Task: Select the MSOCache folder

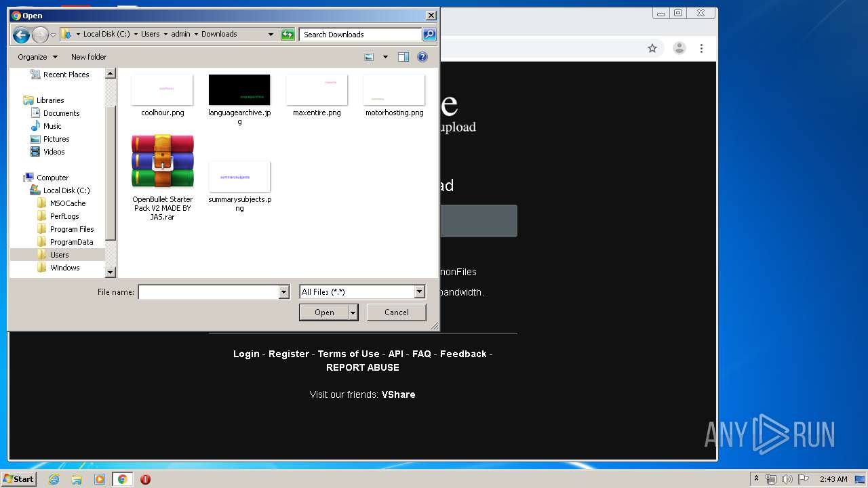Action: coord(61,203)
